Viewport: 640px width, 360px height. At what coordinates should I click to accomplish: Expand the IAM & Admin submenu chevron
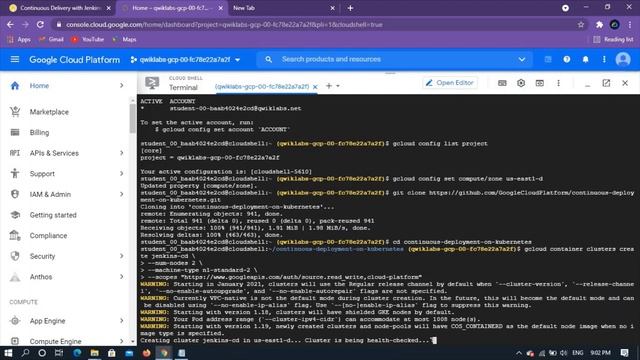tap(121, 194)
